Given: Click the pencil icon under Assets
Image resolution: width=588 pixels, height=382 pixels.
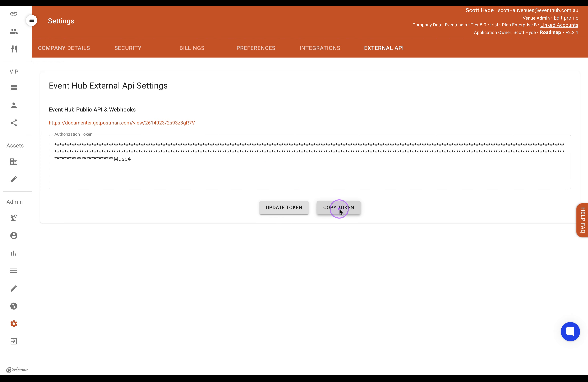Looking at the screenshot, I should 14,179.
